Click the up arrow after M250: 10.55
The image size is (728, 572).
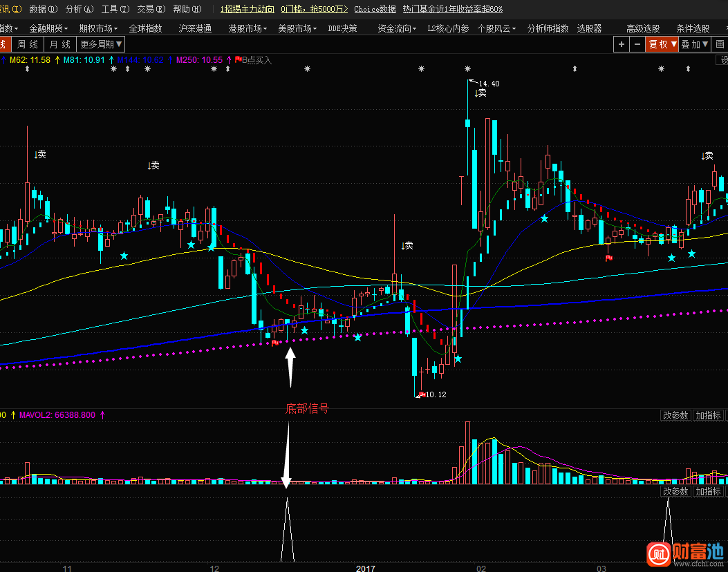click(x=229, y=60)
